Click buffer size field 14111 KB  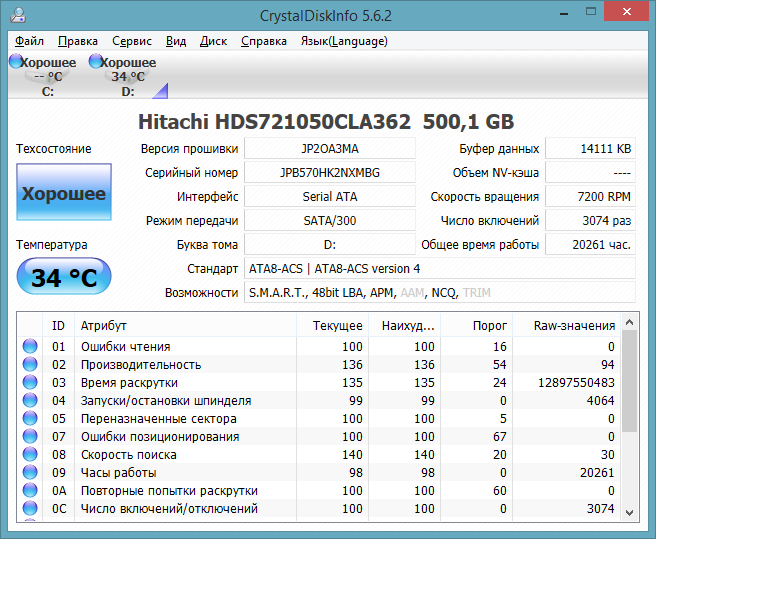[590, 148]
